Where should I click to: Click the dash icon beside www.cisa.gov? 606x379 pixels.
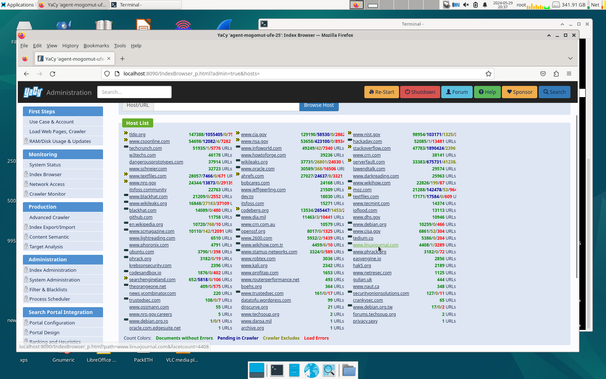[349, 230]
